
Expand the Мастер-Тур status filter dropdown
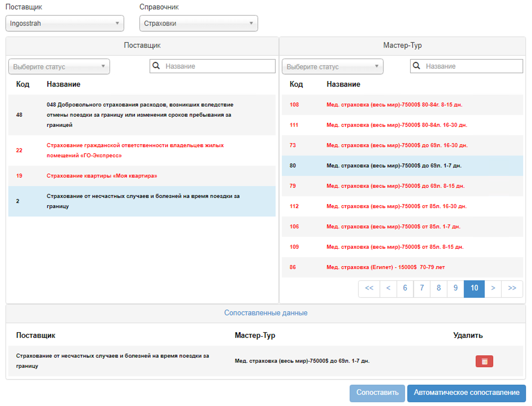pyautogui.click(x=332, y=67)
